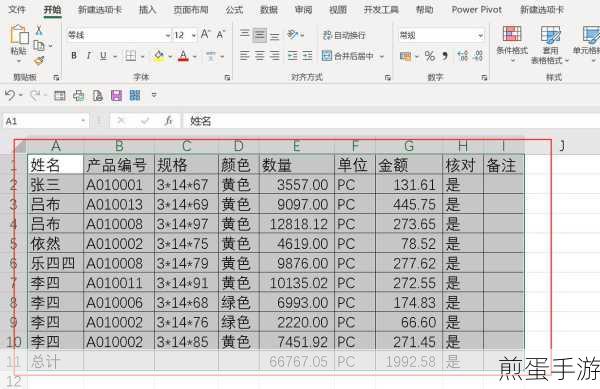Viewport: 600px width, 389px height.
Task: Switch to 插入 Insert tab
Action: [147, 10]
